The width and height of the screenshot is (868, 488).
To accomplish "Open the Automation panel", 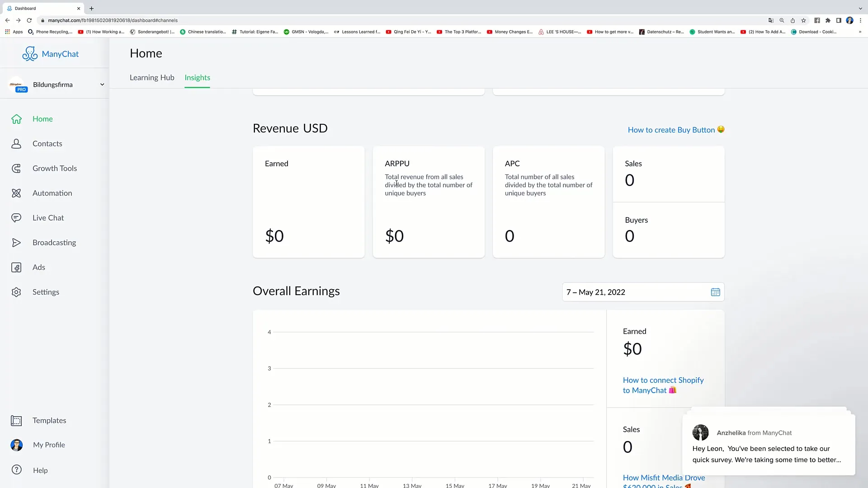I will (x=52, y=192).
